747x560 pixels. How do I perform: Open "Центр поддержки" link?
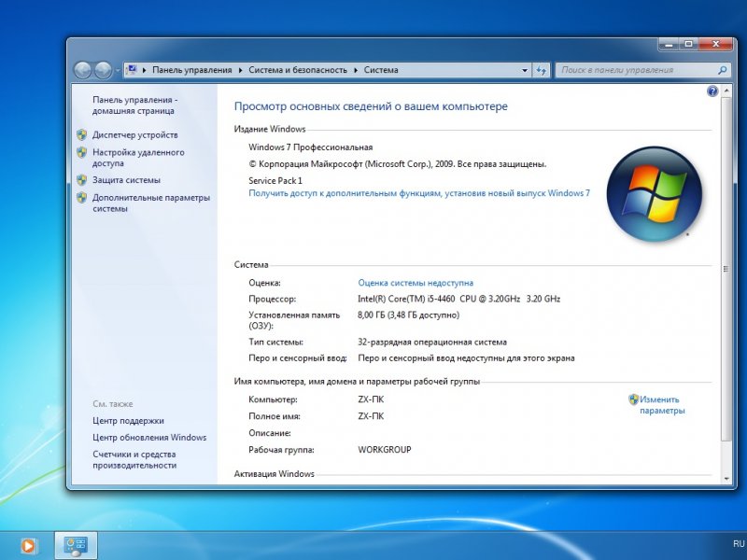pos(128,421)
